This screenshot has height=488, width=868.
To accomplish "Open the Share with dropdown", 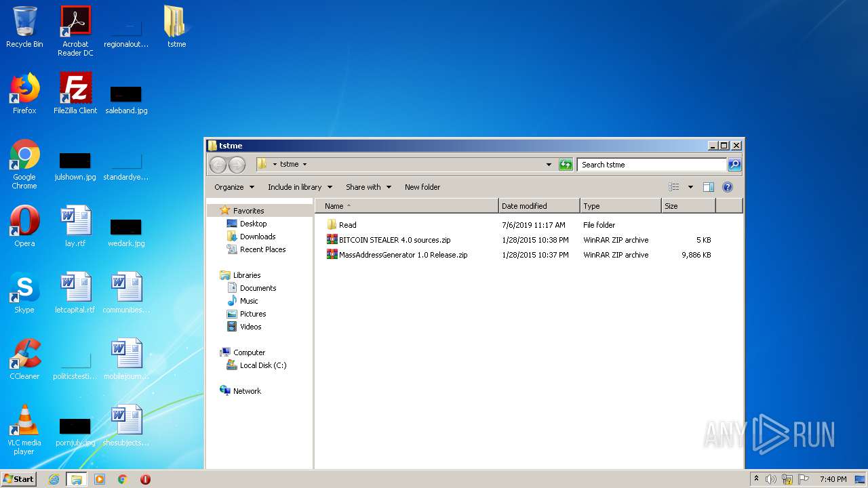I will tap(369, 187).
